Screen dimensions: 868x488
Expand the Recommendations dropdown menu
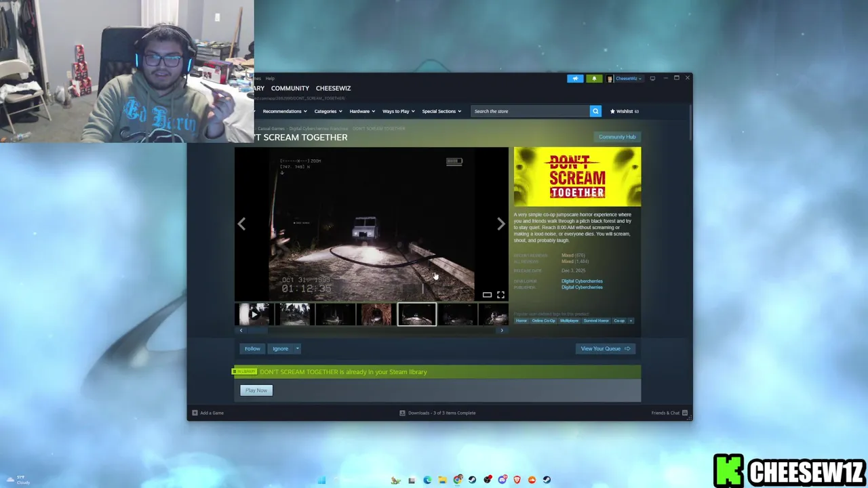[285, 111]
